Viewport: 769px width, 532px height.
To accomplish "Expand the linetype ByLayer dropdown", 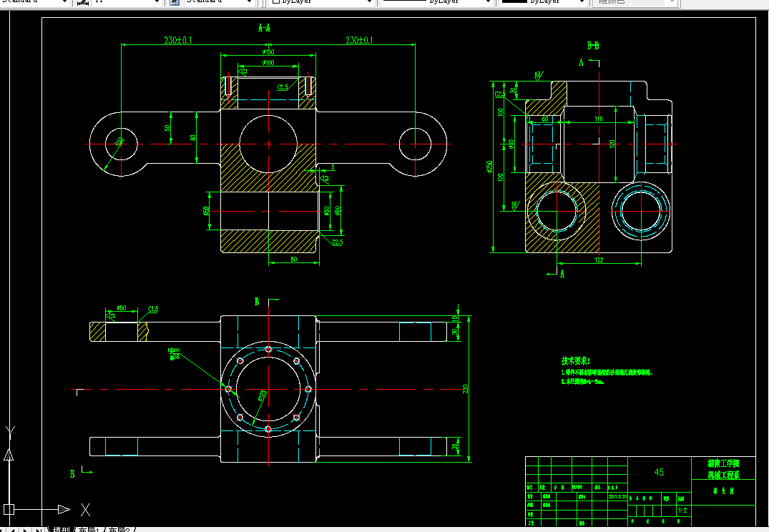I will 487,2.
